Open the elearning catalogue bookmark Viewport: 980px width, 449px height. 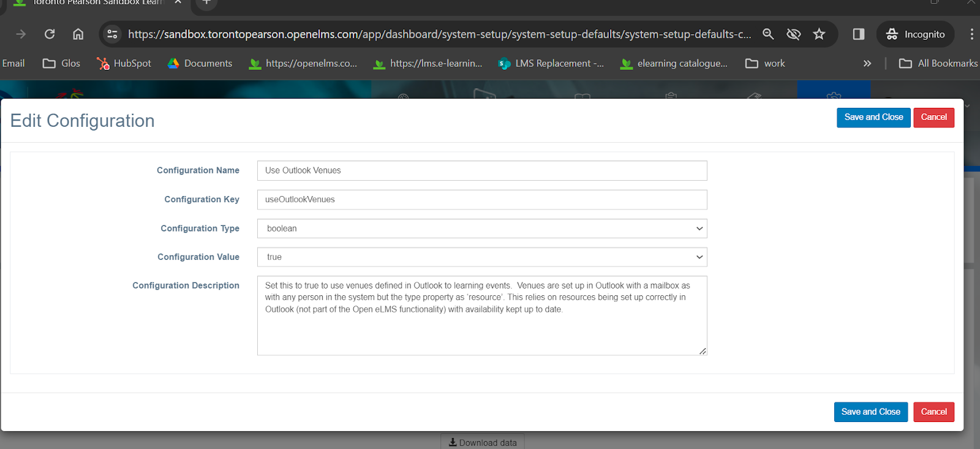(x=674, y=63)
